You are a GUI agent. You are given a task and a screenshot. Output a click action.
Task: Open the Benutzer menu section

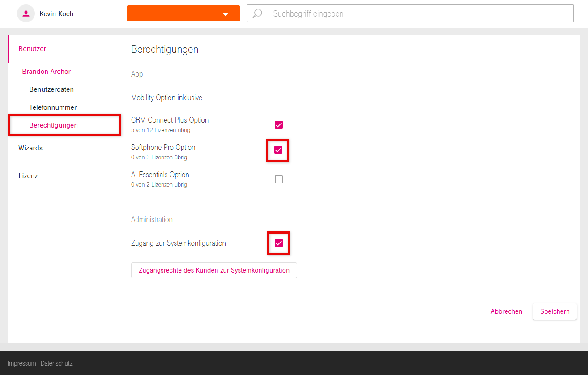point(32,49)
